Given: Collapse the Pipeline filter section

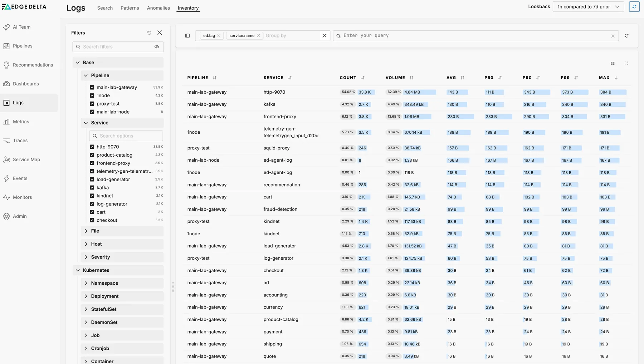Looking at the screenshot, I should pyautogui.click(x=122, y=75).
